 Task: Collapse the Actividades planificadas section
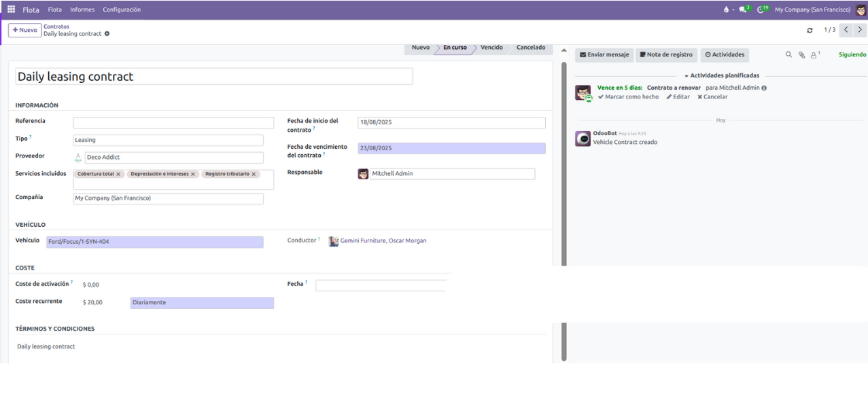pos(721,76)
